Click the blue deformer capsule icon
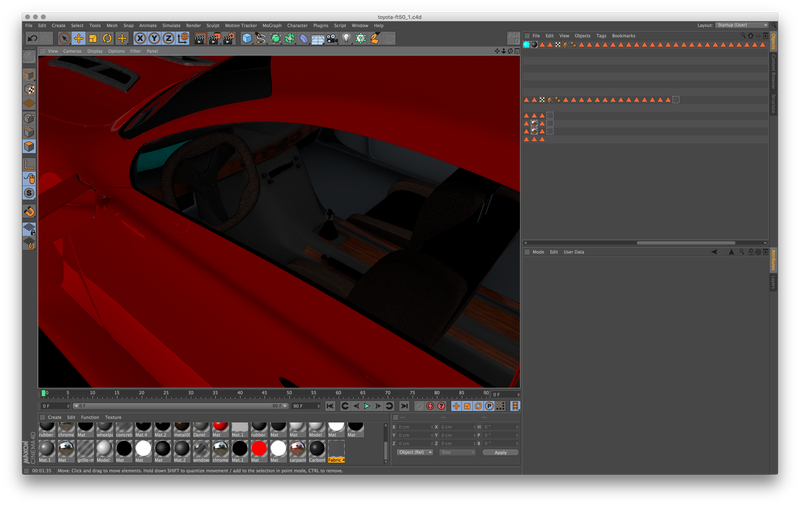The height and width of the screenshot is (506, 800). pos(304,38)
